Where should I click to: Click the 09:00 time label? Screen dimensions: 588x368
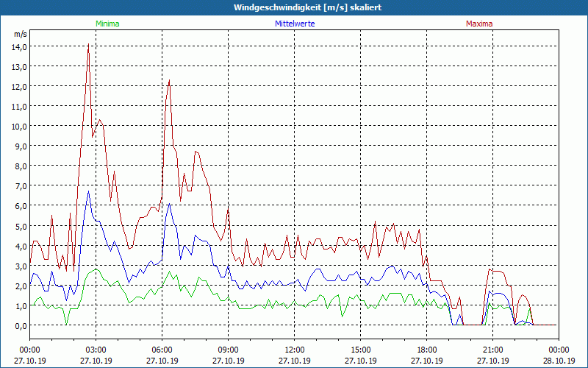coord(229,350)
